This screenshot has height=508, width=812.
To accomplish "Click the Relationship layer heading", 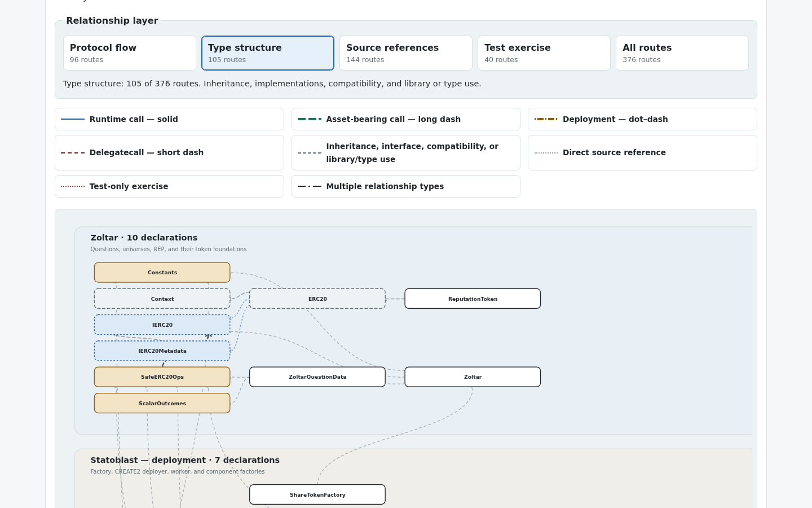I will click(112, 21).
